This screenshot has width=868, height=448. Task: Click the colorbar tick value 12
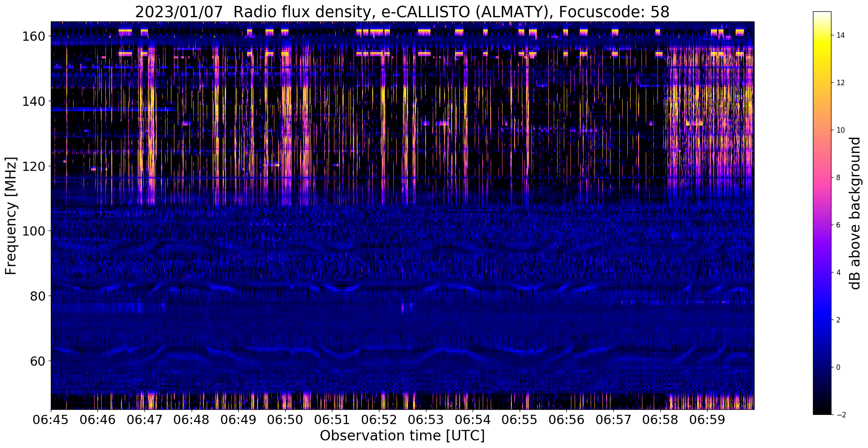(841, 83)
